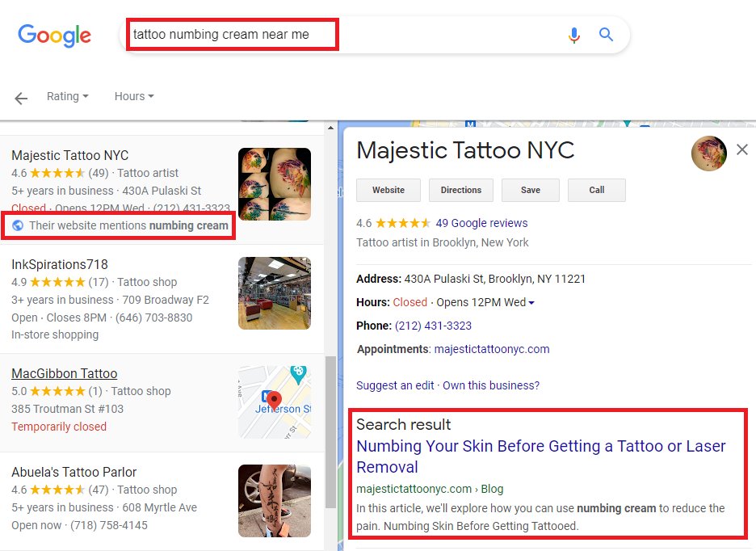
Task: Click address 430A Pulaski St, Brooklyn
Action: (494, 279)
